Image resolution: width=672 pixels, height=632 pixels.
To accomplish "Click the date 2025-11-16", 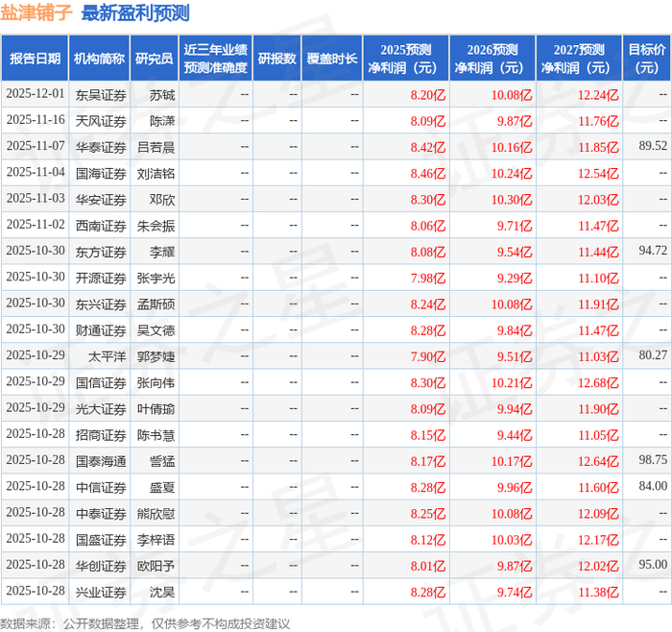I will pyautogui.click(x=36, y=120).
